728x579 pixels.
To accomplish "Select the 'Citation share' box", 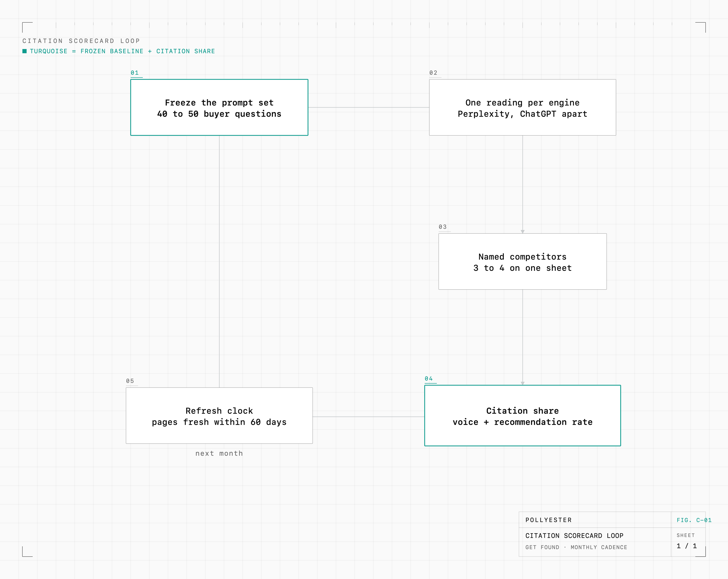I will tap(522, 416).
